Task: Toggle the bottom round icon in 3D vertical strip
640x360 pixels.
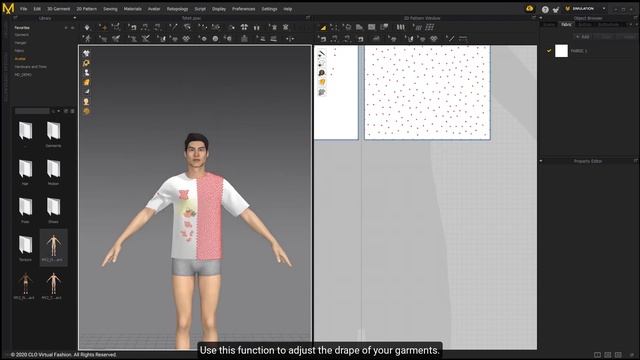Action: (86, 111)
